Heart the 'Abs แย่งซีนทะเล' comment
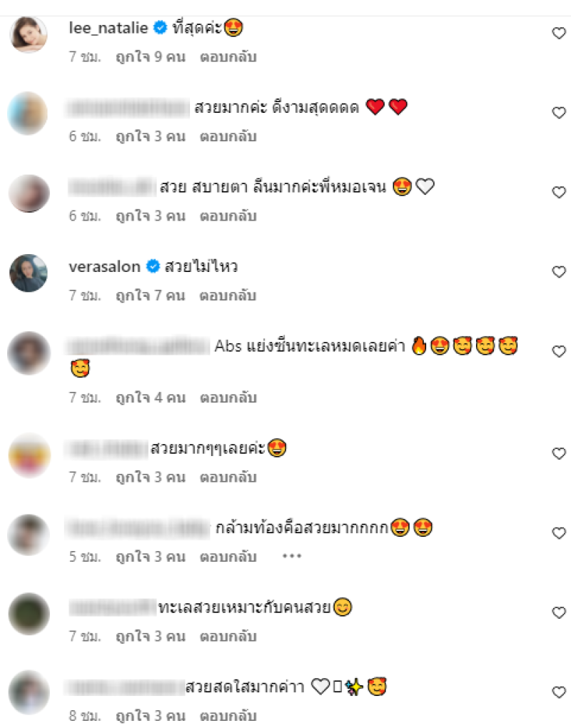Image resolution: width=571 pixels, height=728 pixels. (558, 351)
